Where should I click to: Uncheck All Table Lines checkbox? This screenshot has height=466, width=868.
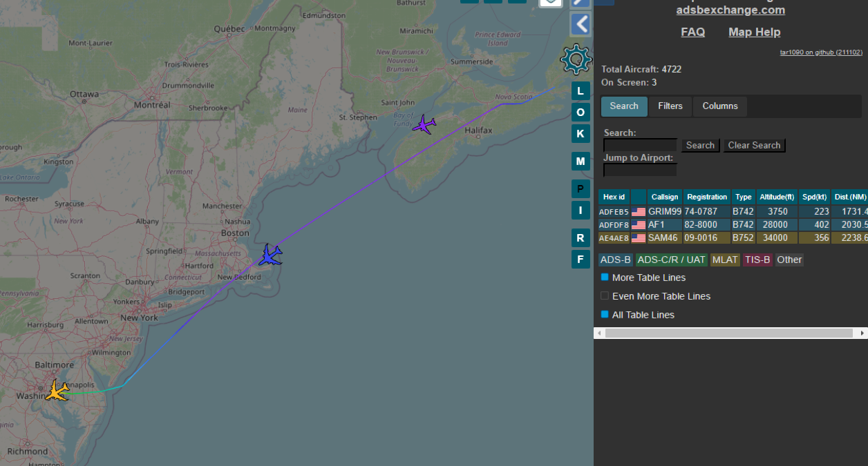(x=605, y=315)
